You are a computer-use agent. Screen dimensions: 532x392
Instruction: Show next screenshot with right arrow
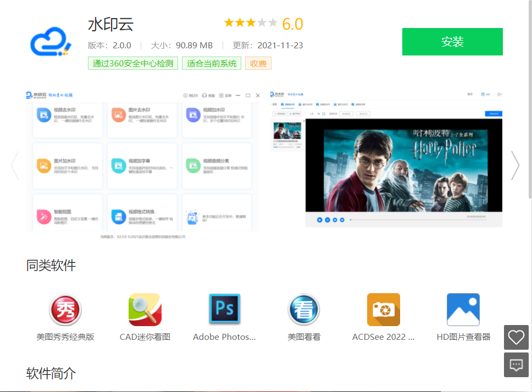516,165
